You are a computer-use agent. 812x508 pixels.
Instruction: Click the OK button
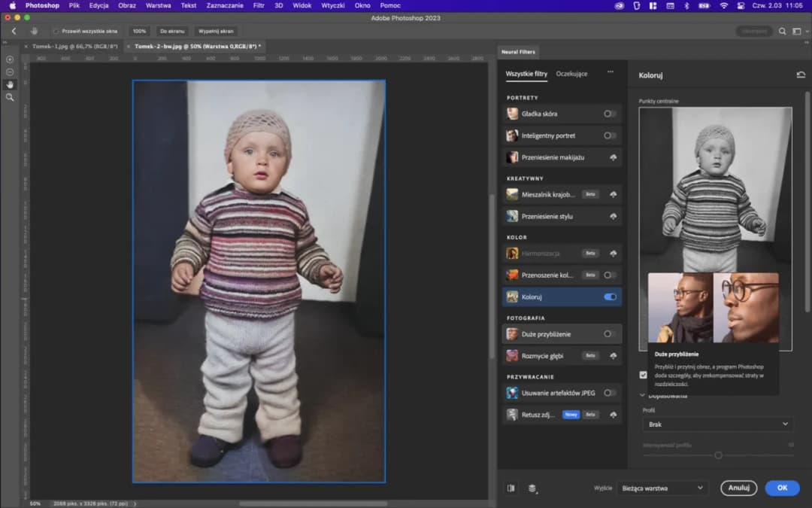(782, 488)
